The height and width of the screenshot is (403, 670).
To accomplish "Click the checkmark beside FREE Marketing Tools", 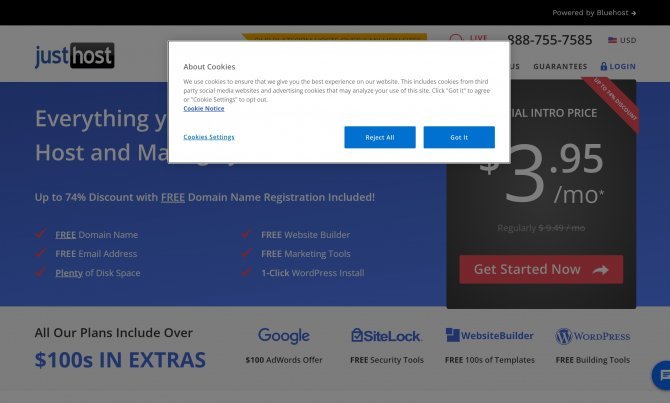I will click(x=246, y=253).
